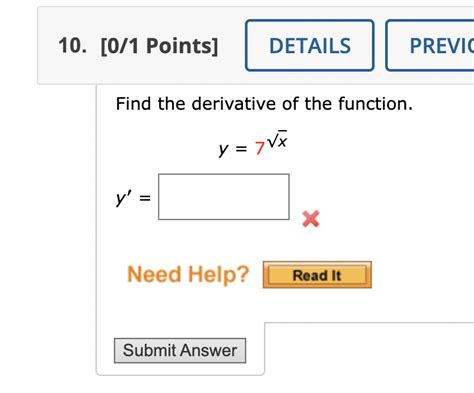
Task: Click the Submit Answer button
Action: 180,350
